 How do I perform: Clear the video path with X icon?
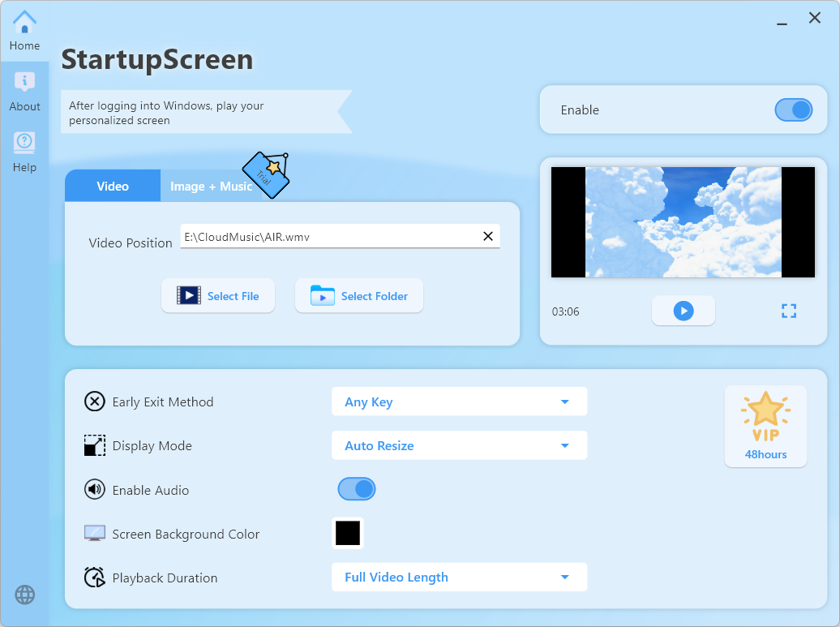click(x=488, y=236)
